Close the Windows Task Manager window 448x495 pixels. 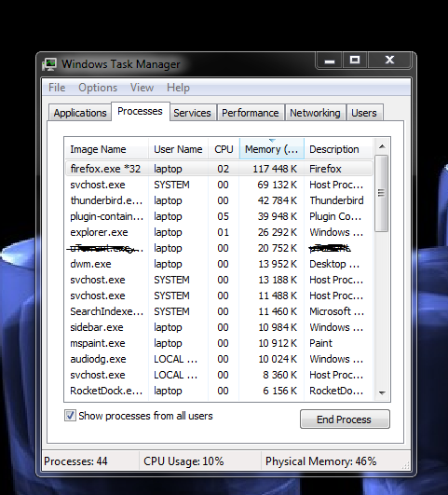tap(389, 61)
